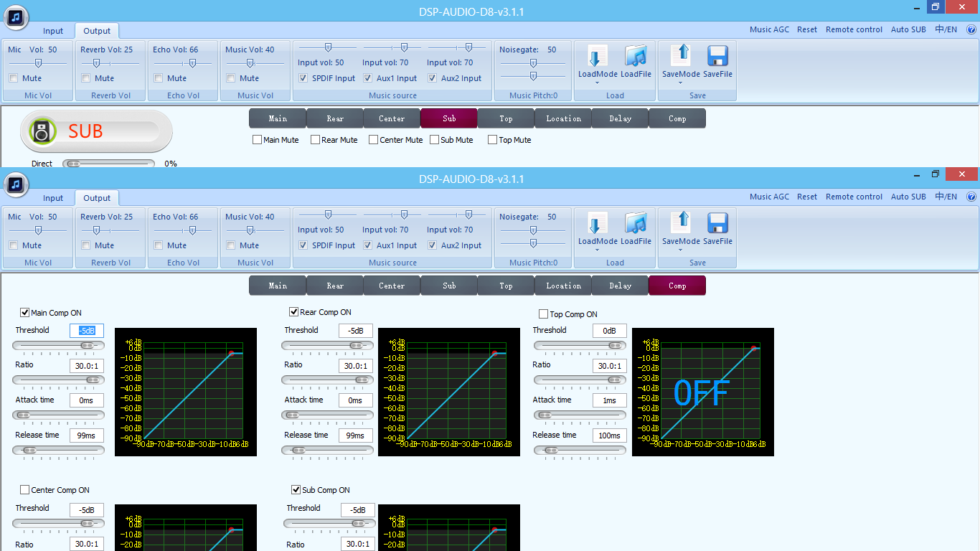Click LoadMode icon in the upper window
The height and width of the screenshot is (551, 980).
597,56
